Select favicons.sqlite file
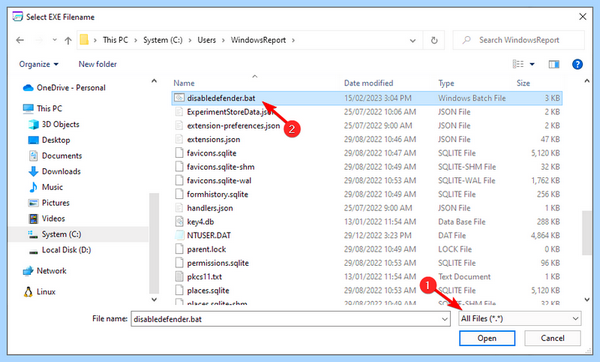 pos(367,153)
